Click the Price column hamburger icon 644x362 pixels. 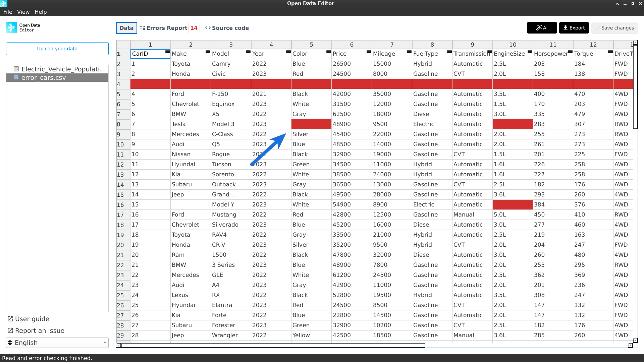click(369, 52)
